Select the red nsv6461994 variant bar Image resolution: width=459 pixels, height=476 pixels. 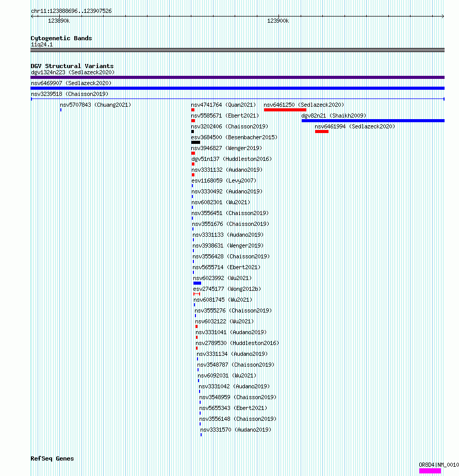click(322, 132)
